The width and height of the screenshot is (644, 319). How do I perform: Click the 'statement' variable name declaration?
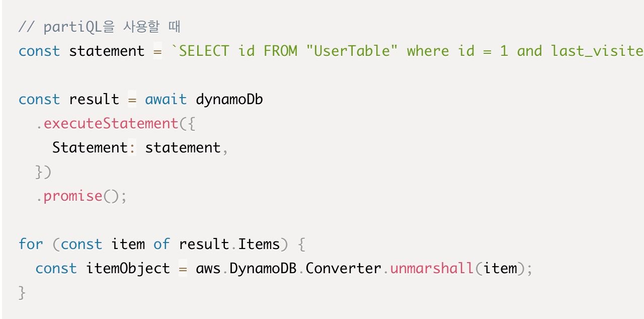click(107, 51)
